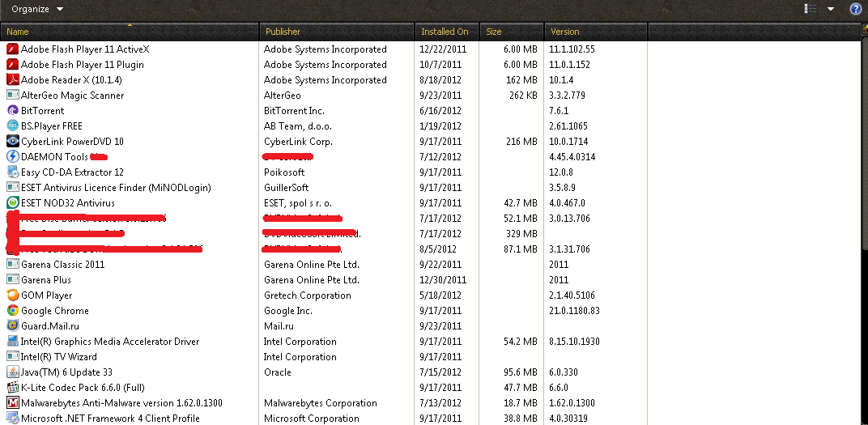Select the BitTorrent program row name
This screenshot has width=868, height=425.
tap(43, 111)
